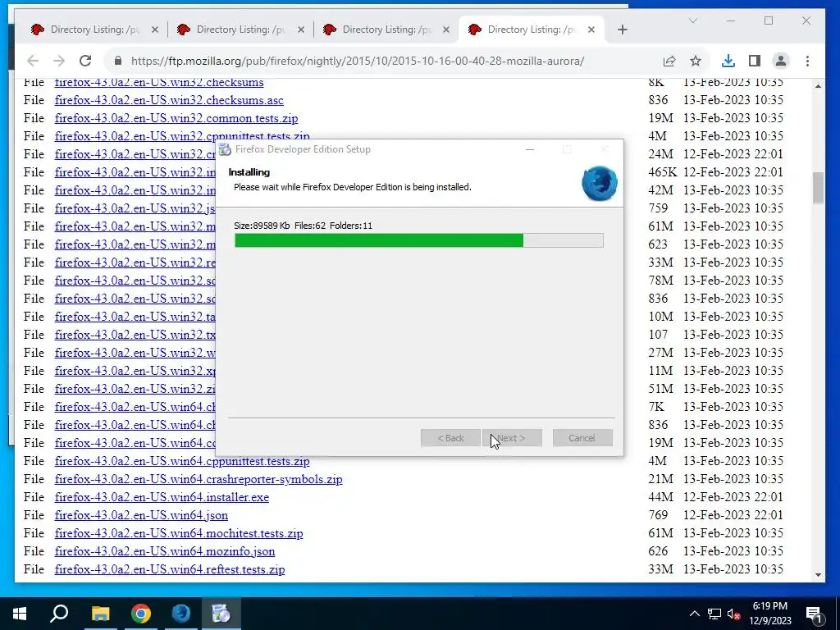Viewport: 840px width, 630px height.
Task: Download win64.installer.exe link
Action: coord(162,497)
